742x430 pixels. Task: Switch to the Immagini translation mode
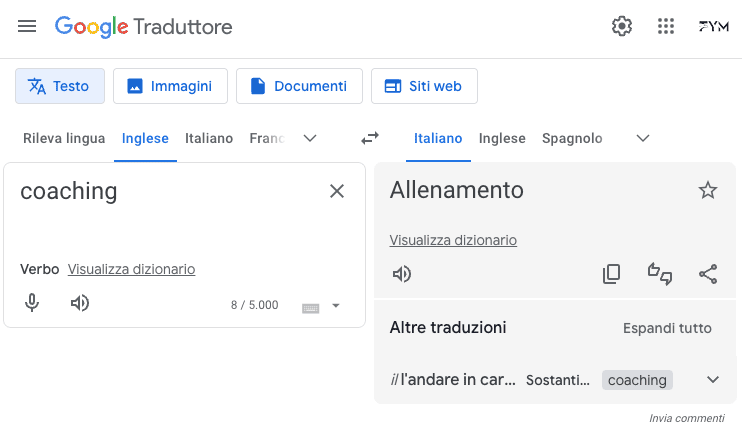click(x=170, y=86)
